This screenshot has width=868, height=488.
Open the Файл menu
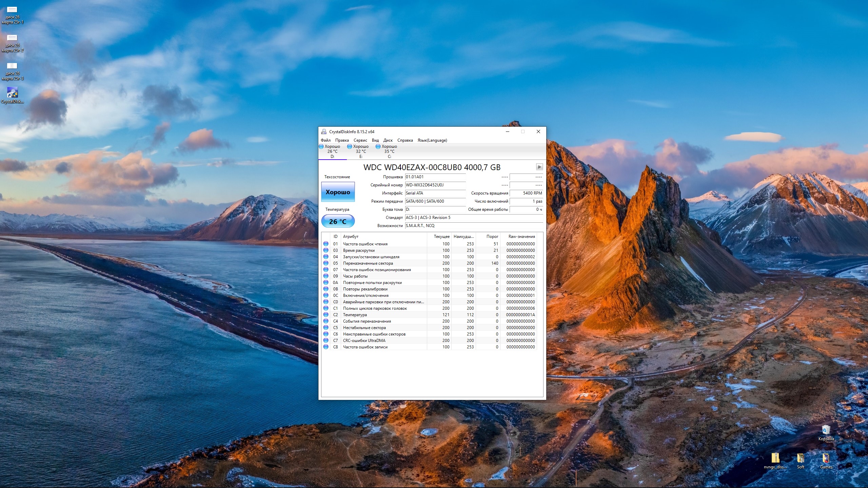point(325,140)
